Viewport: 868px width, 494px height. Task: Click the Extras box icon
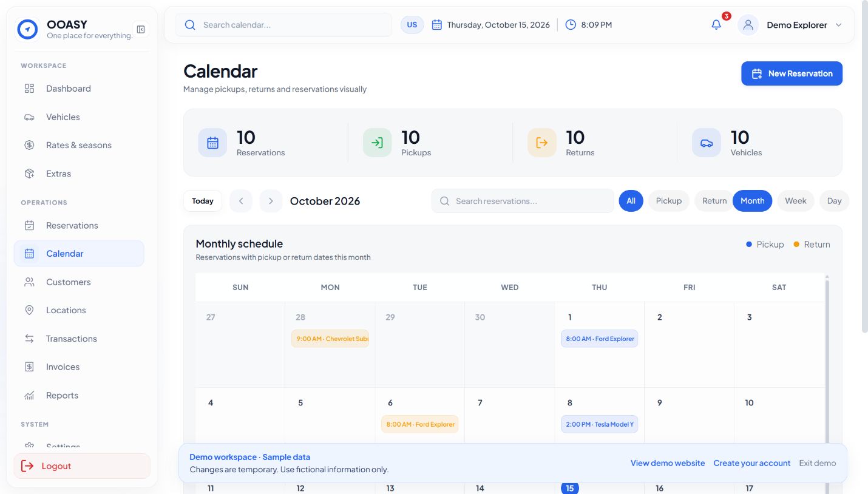(x=29, y=174)
